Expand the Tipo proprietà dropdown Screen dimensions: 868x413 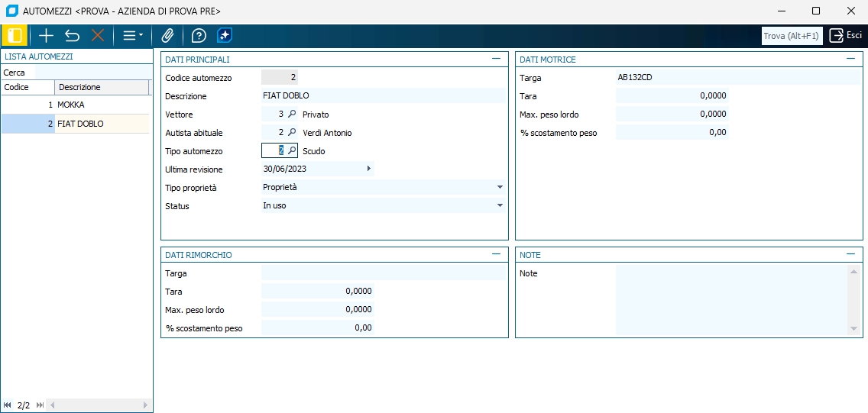coord(500,188)
